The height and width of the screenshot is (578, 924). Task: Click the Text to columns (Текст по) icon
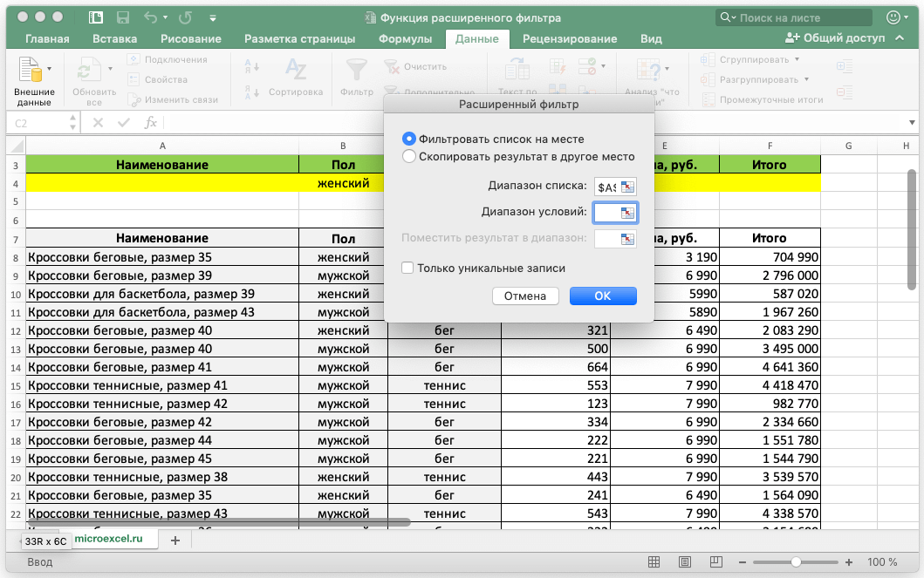click(x=517, y=70)
